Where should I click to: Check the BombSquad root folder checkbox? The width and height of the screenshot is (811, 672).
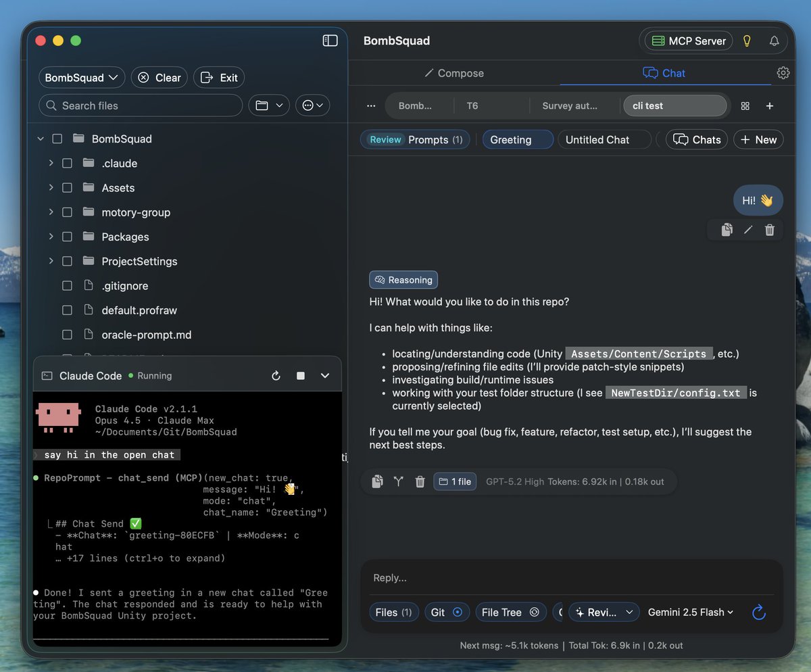[x=57, y=139]
